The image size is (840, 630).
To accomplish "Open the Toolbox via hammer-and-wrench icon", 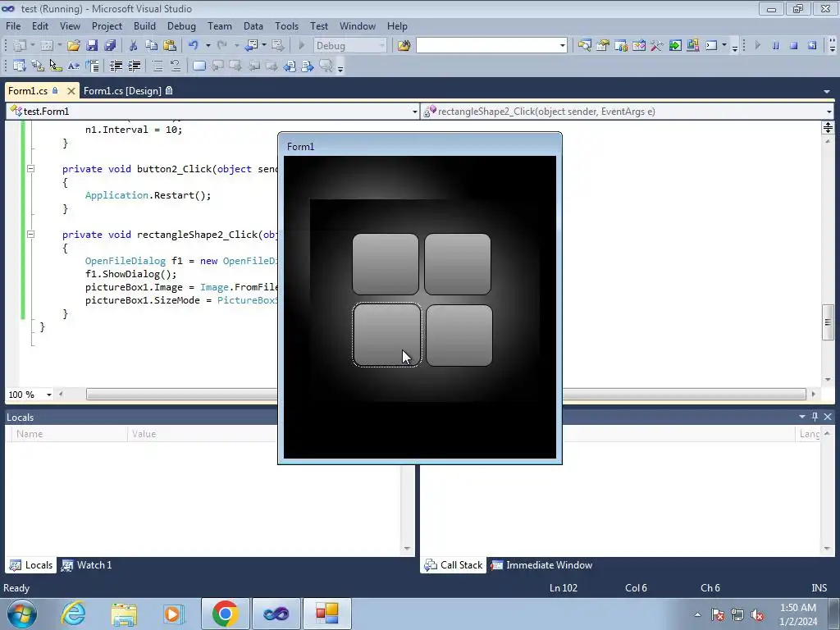I will 657,46.
